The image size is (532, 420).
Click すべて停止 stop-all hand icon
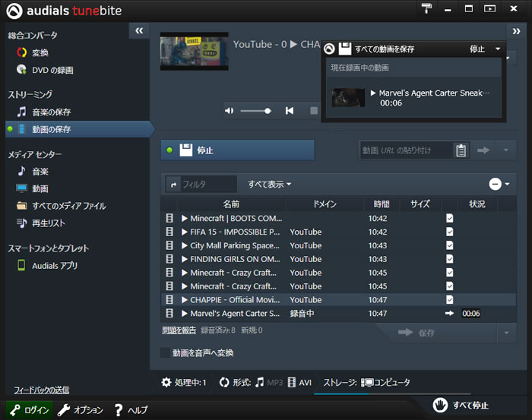coord(440,405)
